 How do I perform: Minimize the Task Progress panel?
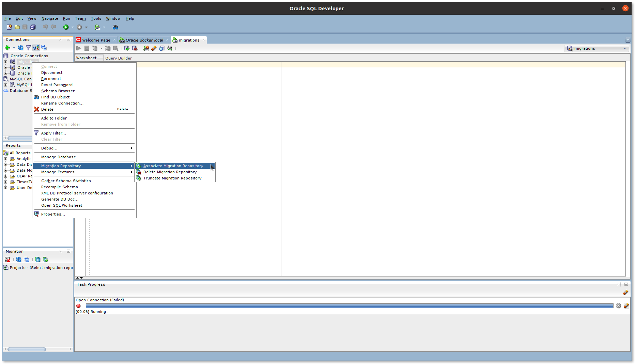click(x=626, y=284)
